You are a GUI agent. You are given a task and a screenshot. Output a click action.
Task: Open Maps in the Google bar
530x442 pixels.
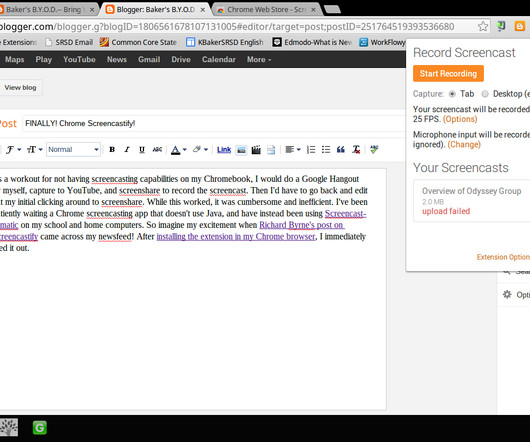pos(15,59)
